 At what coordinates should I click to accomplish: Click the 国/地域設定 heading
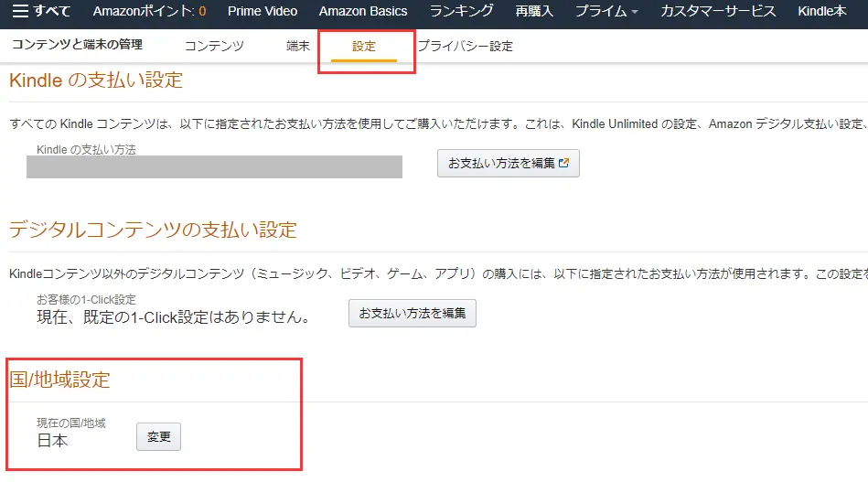59,380
